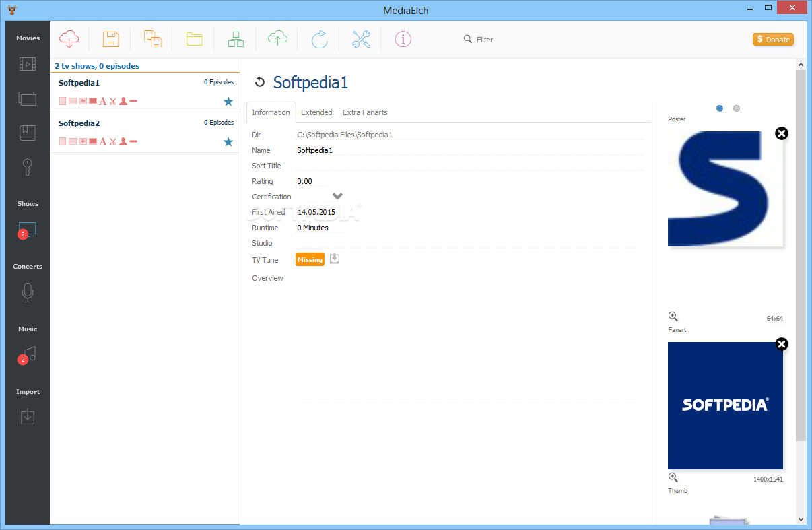Open the Music note icon
The image size is (812, 530).
28,355
